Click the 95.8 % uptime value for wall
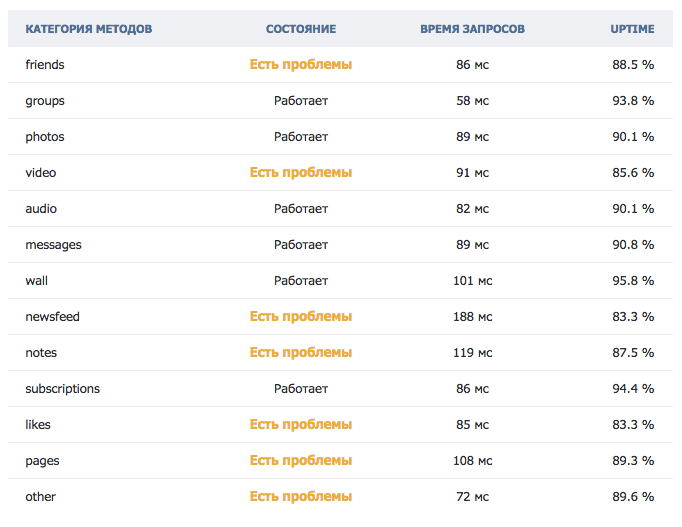Screen dimensions: 682x527 [633, 281]
